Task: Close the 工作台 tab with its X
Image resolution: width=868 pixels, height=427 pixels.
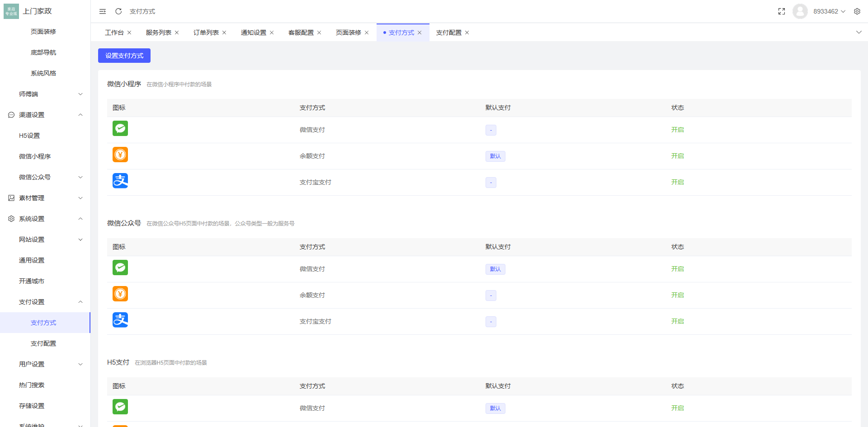Action: pyautogui.click(x=129, y=32)
